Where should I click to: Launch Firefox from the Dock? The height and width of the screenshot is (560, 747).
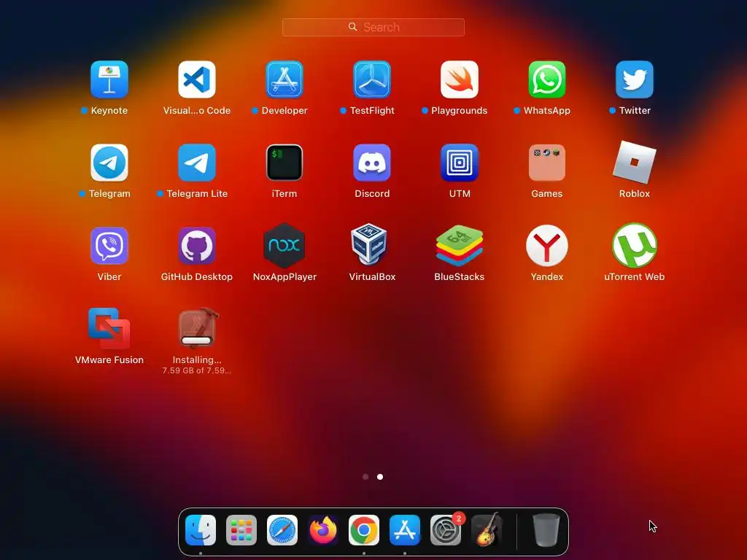[323, 530]
